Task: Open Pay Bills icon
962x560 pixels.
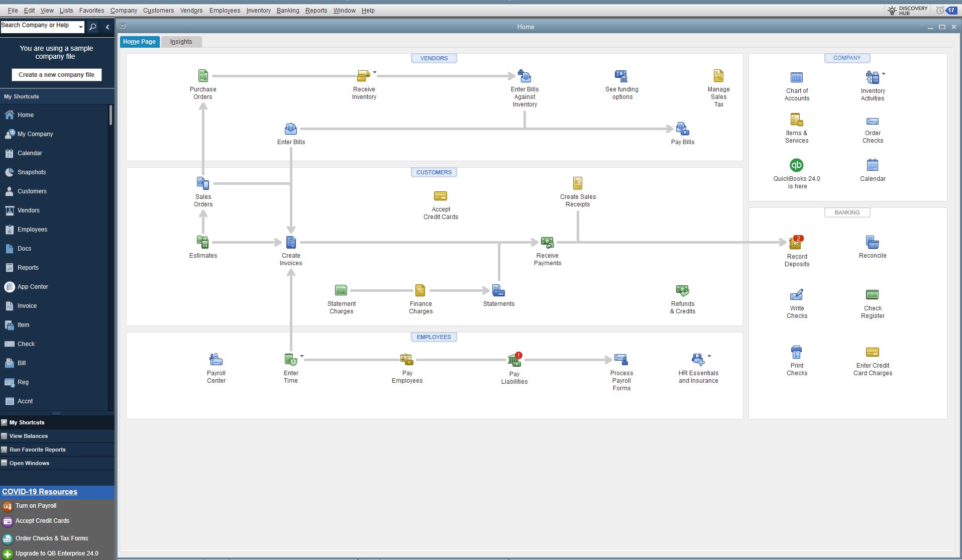Action: [x=682, y=129]
